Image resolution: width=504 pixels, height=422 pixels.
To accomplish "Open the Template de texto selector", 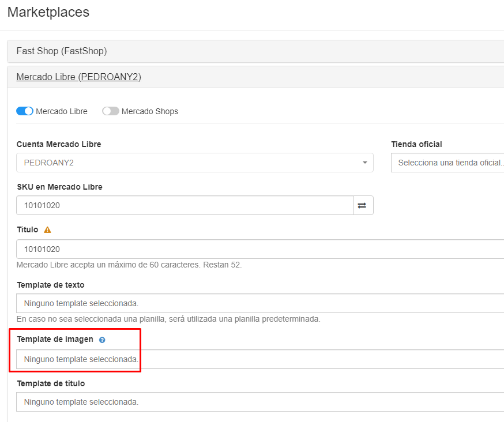I will click(260, 303).
